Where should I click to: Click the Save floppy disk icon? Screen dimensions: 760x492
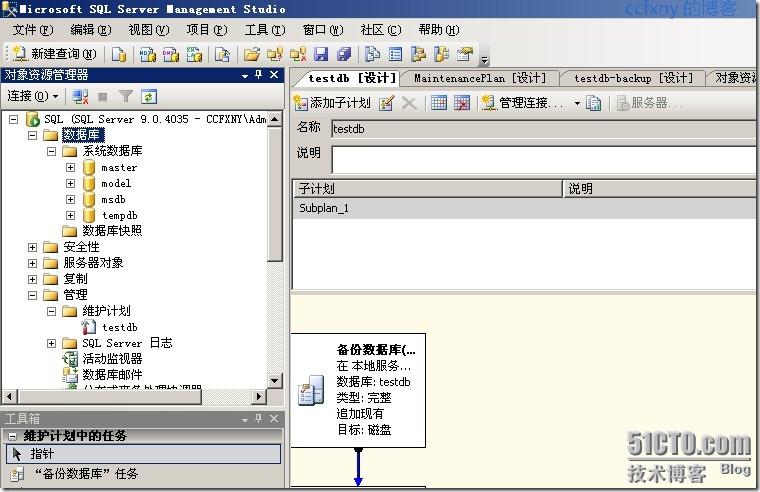[321, 54]
